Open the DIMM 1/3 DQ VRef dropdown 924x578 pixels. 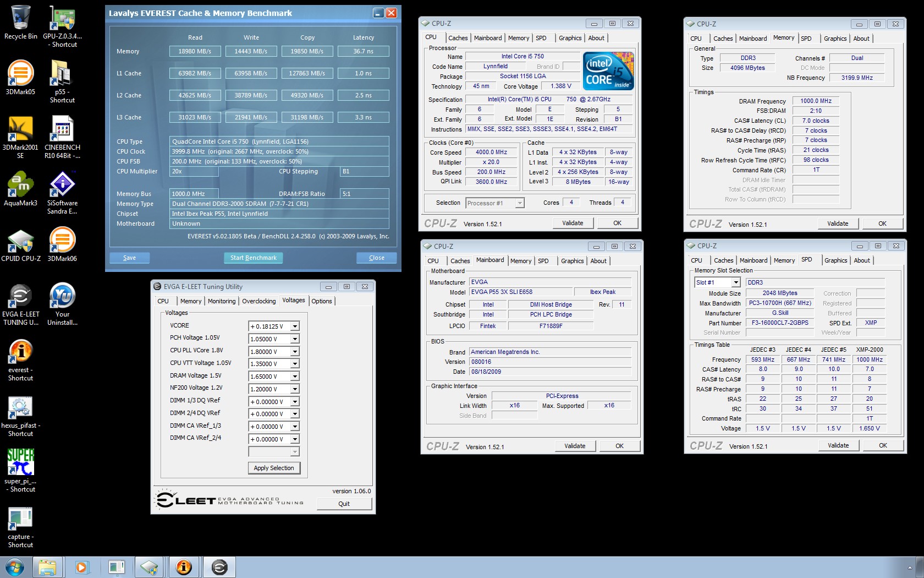tap(295, 402)
